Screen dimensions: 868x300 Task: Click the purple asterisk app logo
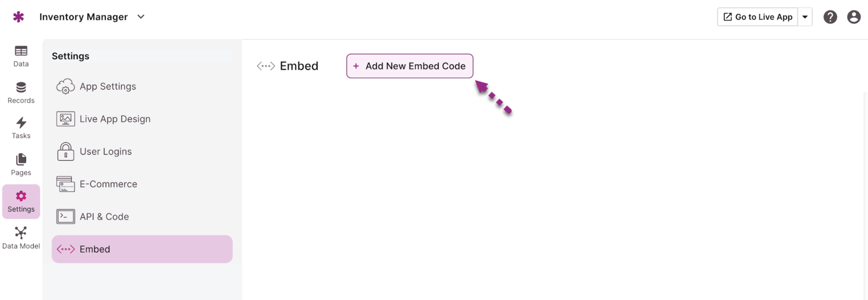click(19, 17)
